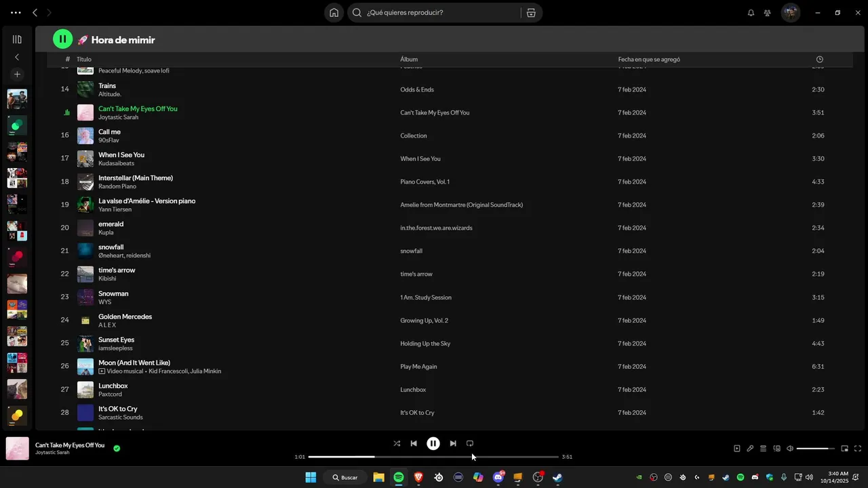
Task: Skip to previous track
Action: pos(414,443)
